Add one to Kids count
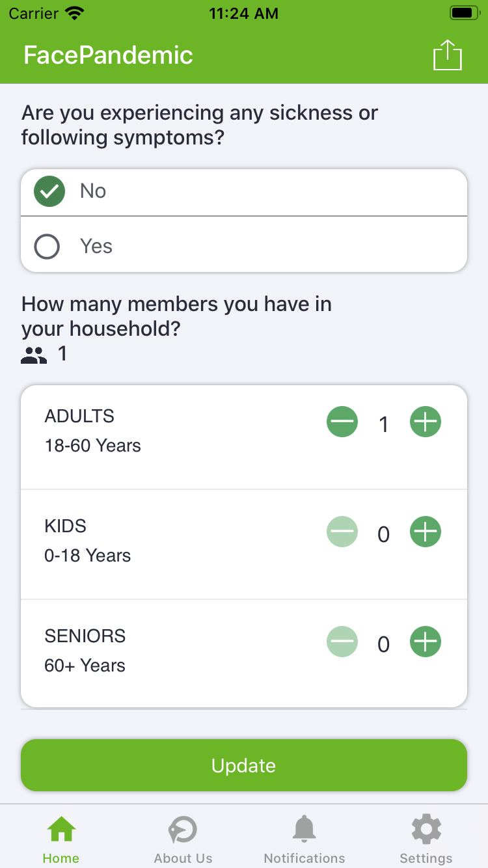 click(x=426, y=532)
